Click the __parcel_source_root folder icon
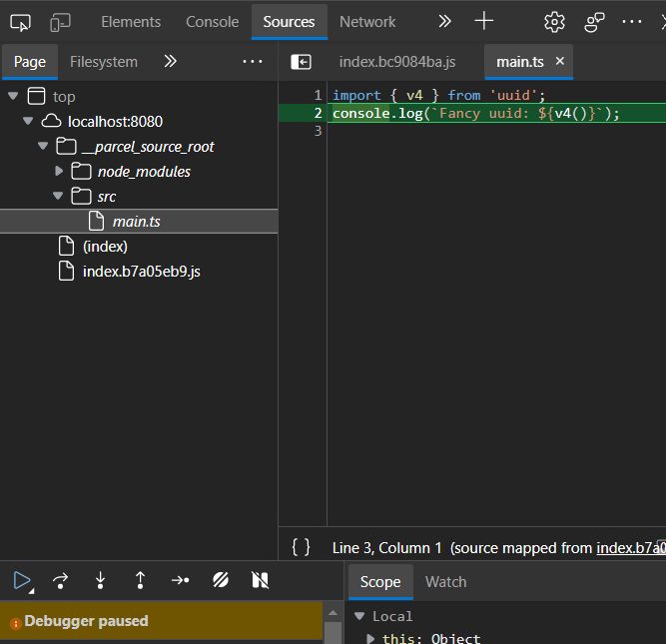The height and width of the screenshot is (644, 666). click(66, 146)
